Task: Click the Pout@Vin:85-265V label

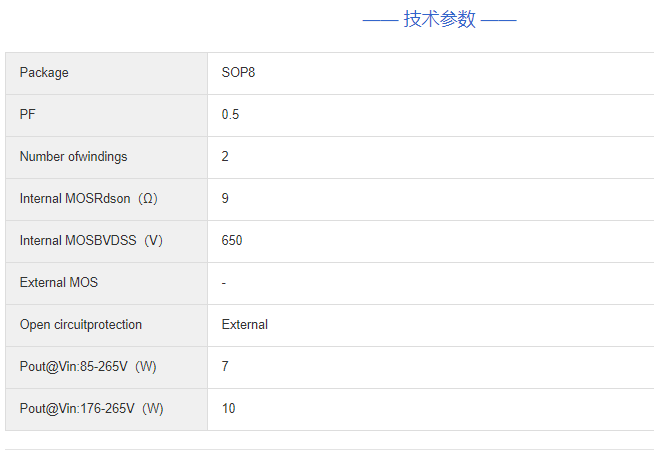Action: coord(74,367)
